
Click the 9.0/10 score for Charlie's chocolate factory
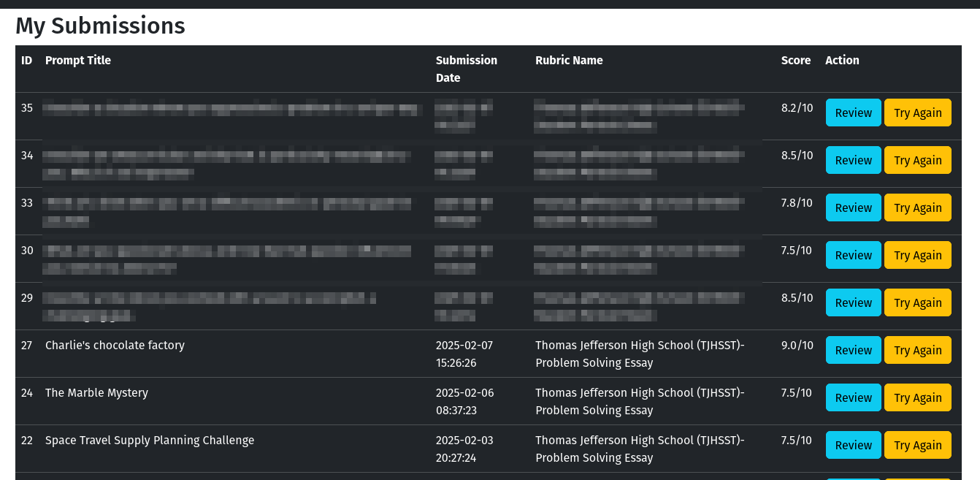(795, 345)
